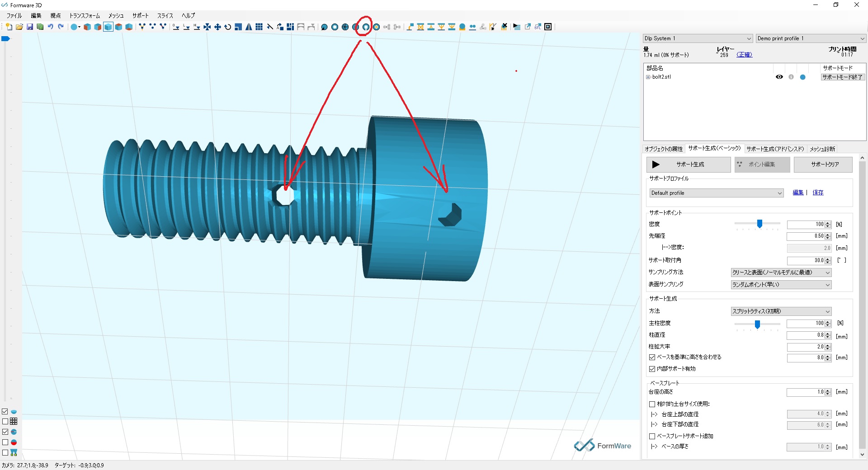Click the blue color dot for bolt2.stl
Image resolution: width=868 pixels, height=470 pixels.
point(802,77)
